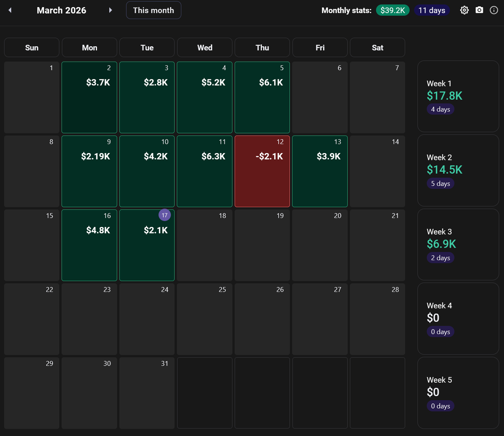
Task: Click the Week 3 2 days badge
Action: [x=441, y=258]
